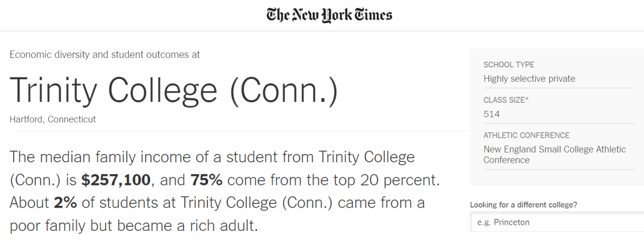Screen dimensions: 644x244
Task: Click the SCHOOL TYPE label
Action: pos(509,64)
